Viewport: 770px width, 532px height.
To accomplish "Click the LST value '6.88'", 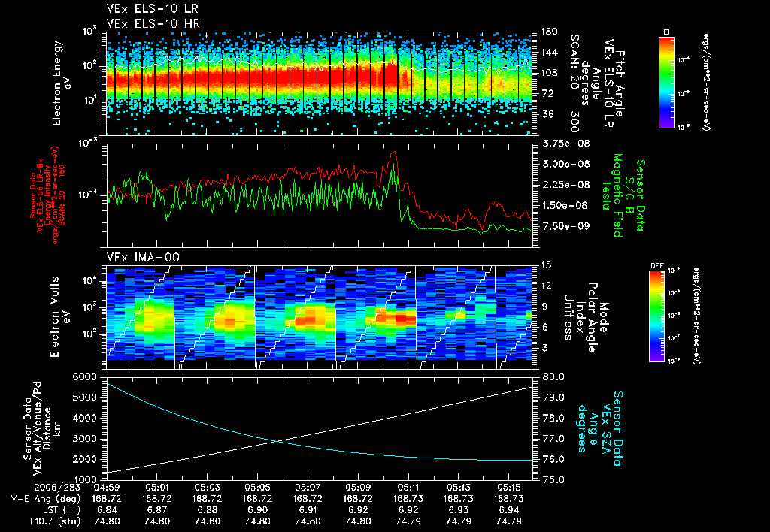I will pos(208,510).
